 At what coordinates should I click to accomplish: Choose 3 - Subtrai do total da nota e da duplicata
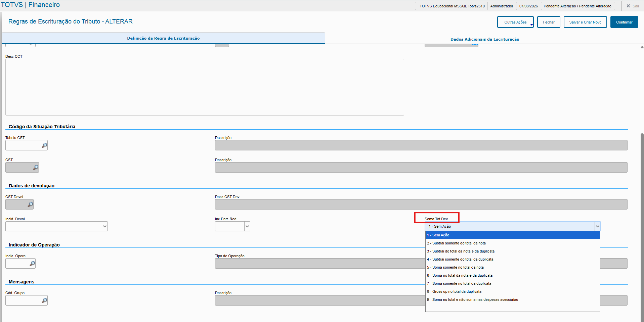tap(513, 251)
